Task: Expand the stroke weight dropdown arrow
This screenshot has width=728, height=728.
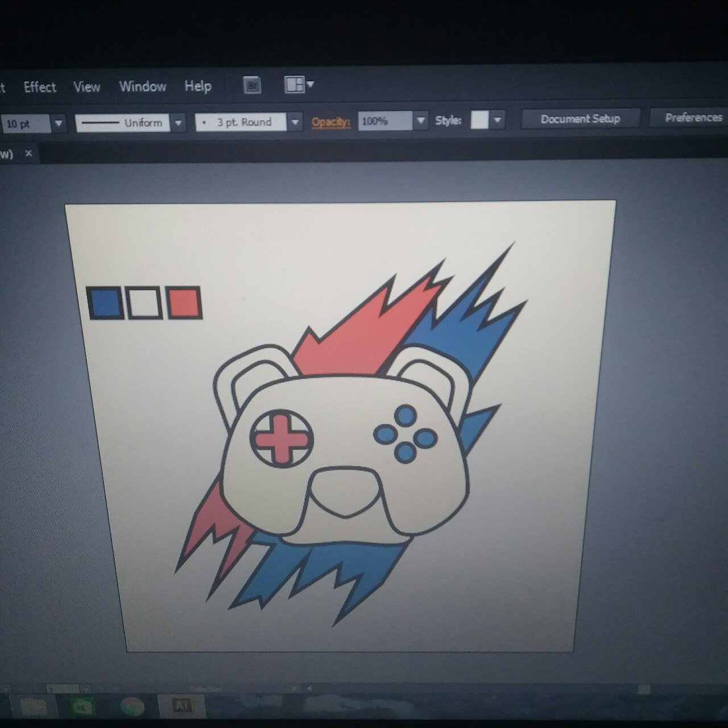Action: [x=59, y=123]
